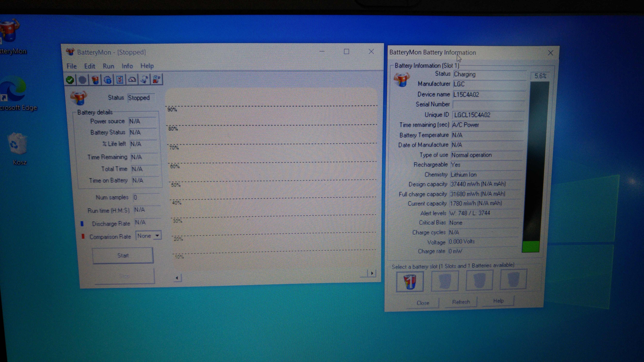
Task: Expand the Comparison Rate dropdown
Action: pyautogui.click(x=157, y=236)
